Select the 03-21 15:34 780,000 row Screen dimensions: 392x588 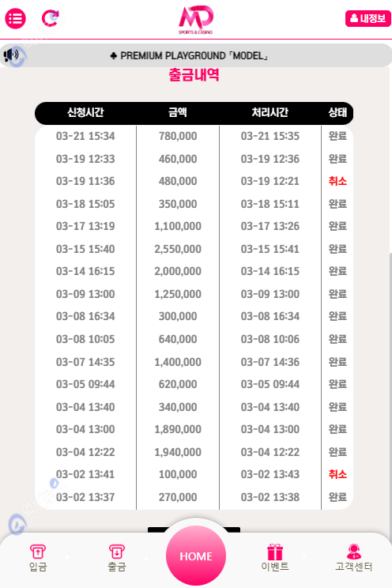pos(194,136)
